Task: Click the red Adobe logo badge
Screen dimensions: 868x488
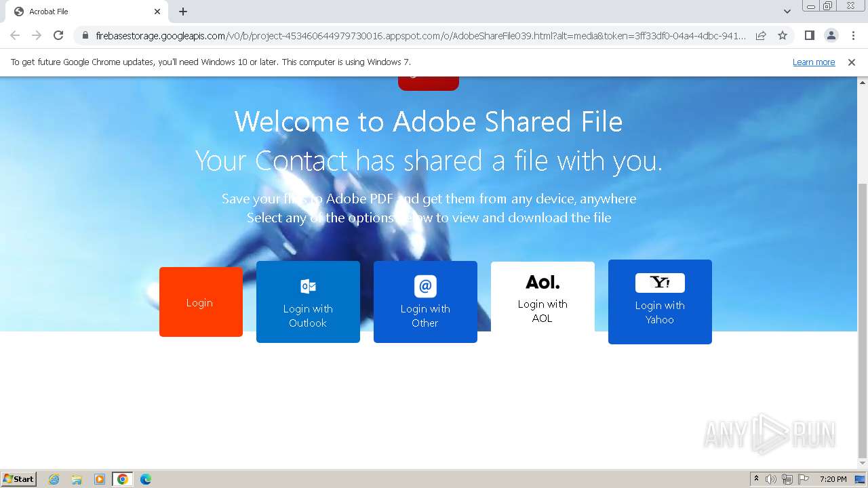Action: click(429, 83)
